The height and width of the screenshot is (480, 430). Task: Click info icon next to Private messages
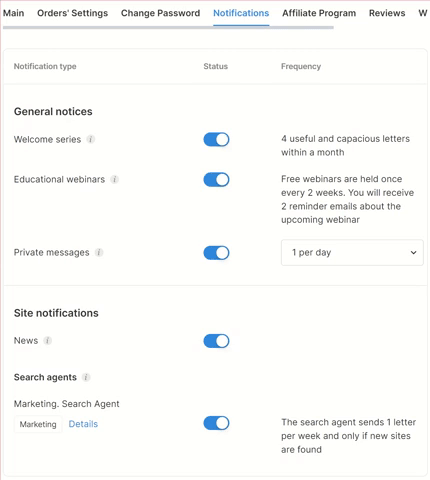99,253
